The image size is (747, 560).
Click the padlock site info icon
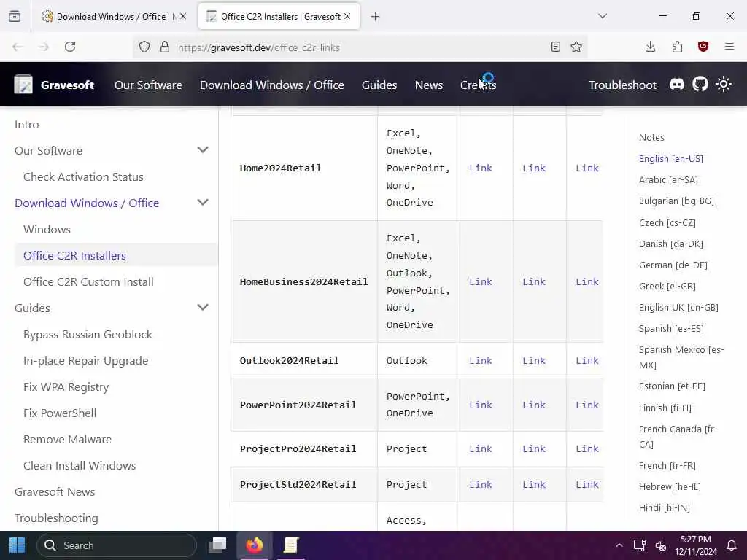point(165,47)
